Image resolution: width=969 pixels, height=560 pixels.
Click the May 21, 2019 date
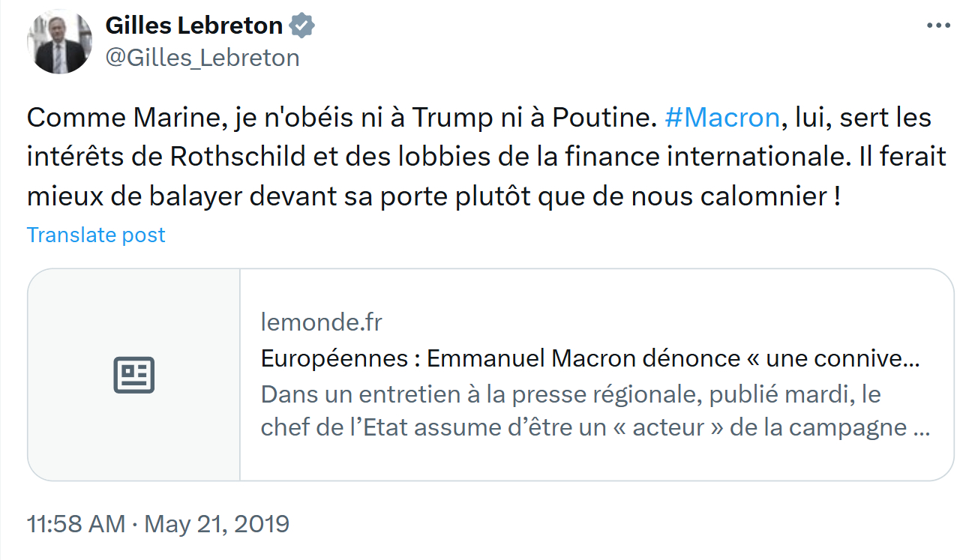[x=217, y=523]
